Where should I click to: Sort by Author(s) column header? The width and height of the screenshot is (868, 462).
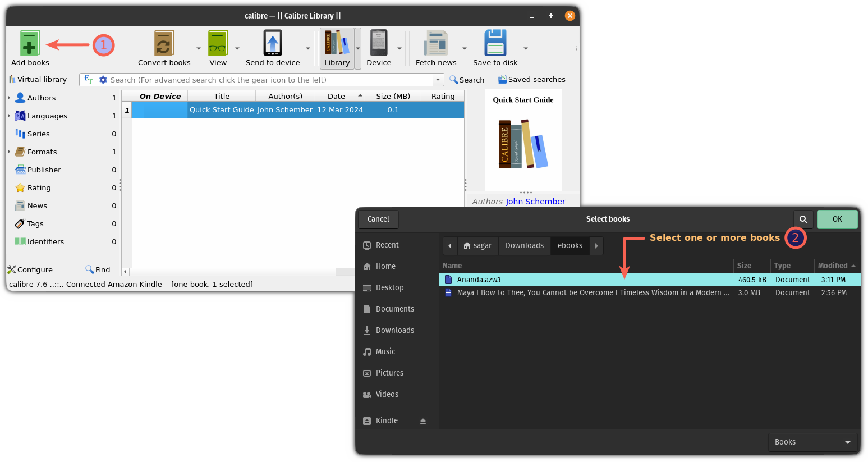point(285,96)
